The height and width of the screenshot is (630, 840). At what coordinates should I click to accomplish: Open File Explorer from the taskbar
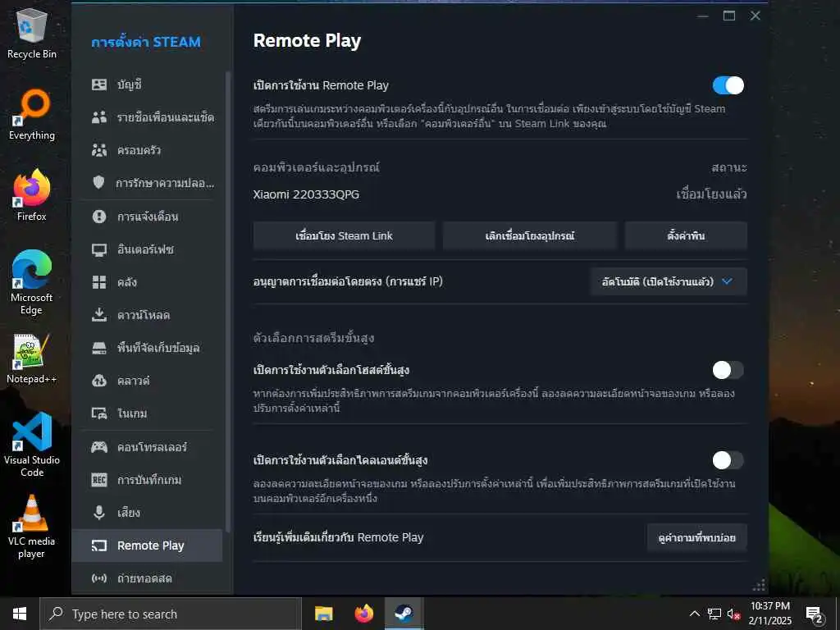[323, 614]
